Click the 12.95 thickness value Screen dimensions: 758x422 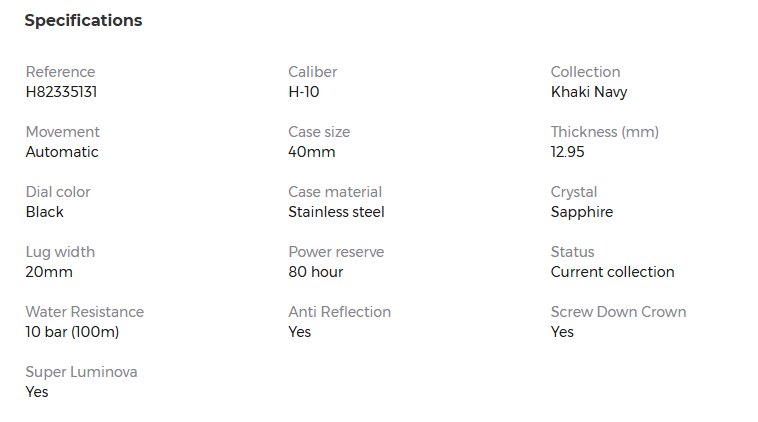click(568, 152)
